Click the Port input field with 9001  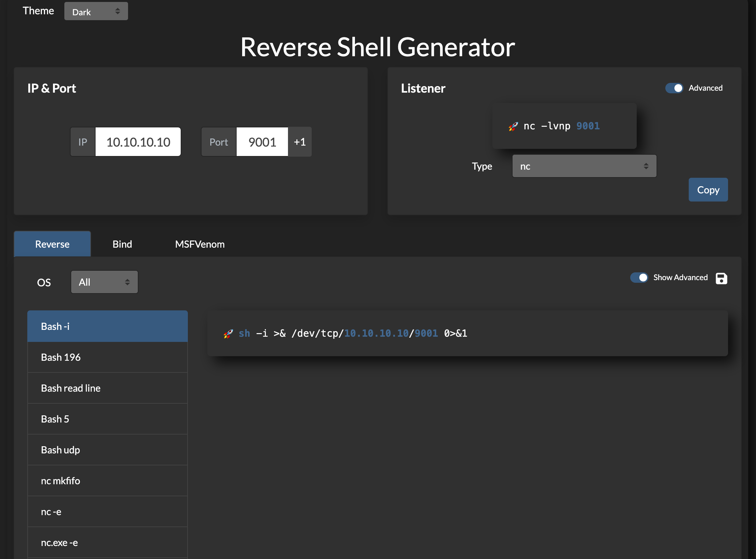262,142
